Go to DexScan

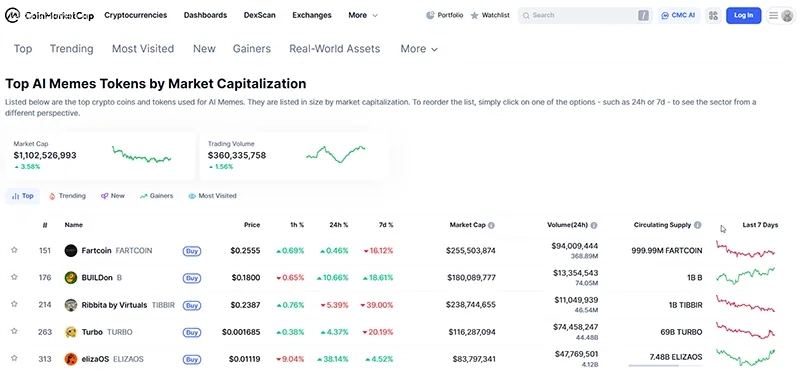(x=260, y=15)
